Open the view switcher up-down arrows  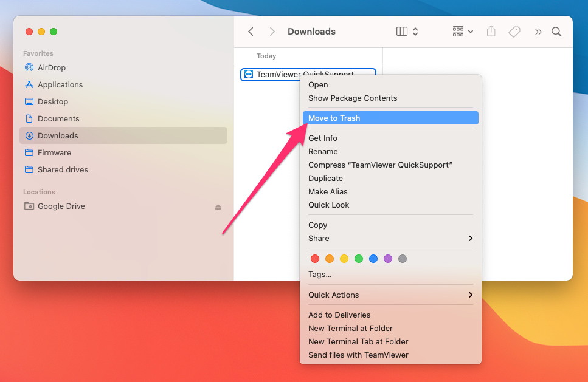point(415,32)
